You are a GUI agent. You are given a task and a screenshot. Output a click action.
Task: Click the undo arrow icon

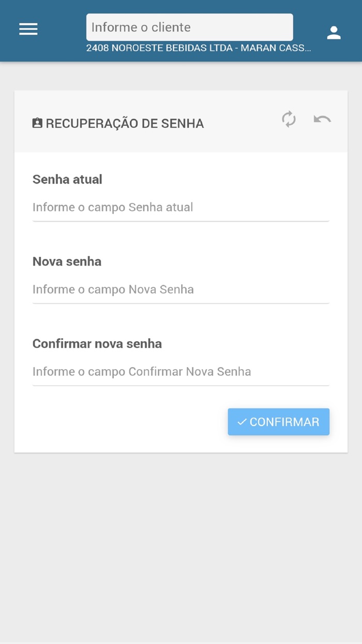pyautogui.click(x=322, y=120)
